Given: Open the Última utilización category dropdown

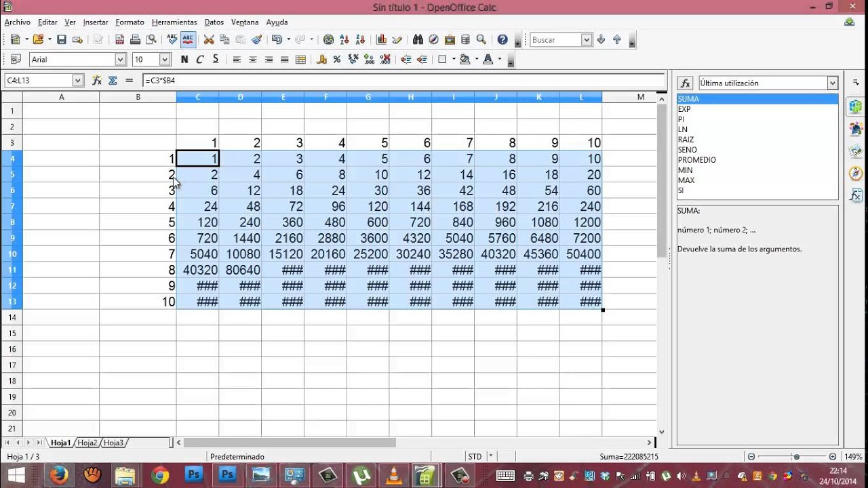Looking at the screenshot, I should click(833, 83).
